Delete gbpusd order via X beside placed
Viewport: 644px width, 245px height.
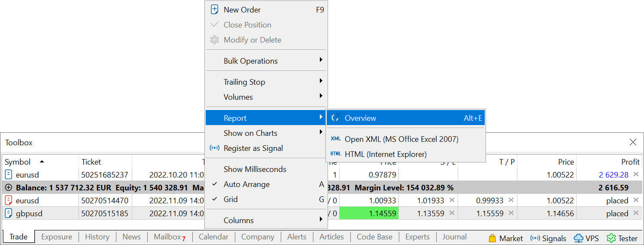[x=636, y=213]
